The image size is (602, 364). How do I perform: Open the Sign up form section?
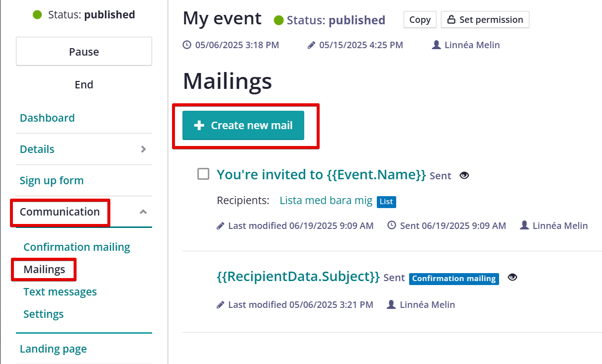tap(52, 180)
